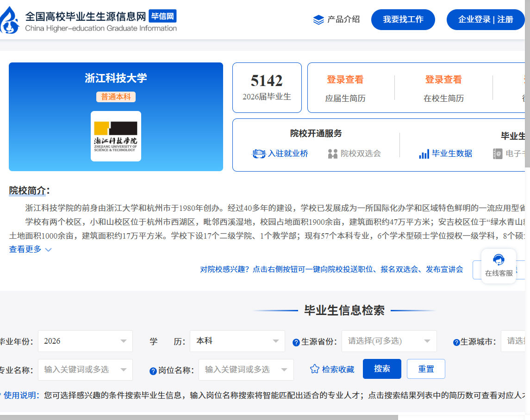530x420 pixels.
Task: Open the 产品介绍 menu item
Action: (x=343, y=19)
